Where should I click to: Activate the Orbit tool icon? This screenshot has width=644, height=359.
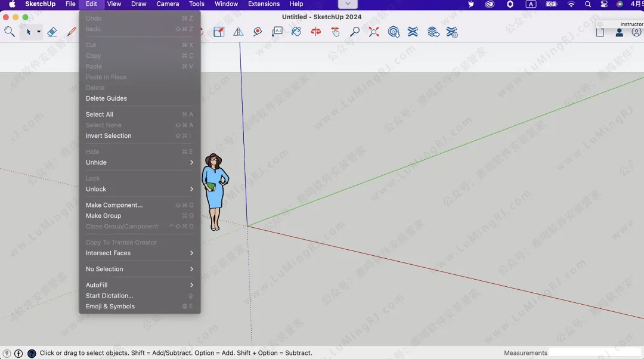tap(316, 32)
